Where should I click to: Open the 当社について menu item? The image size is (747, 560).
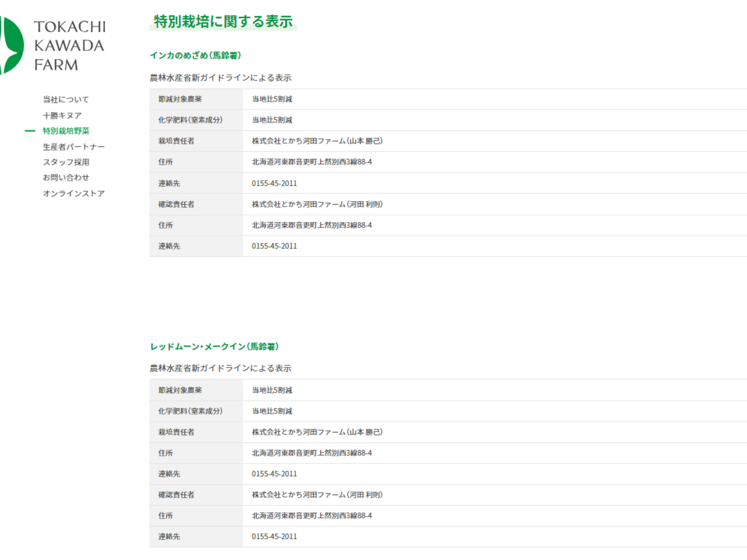click(66, 100)
